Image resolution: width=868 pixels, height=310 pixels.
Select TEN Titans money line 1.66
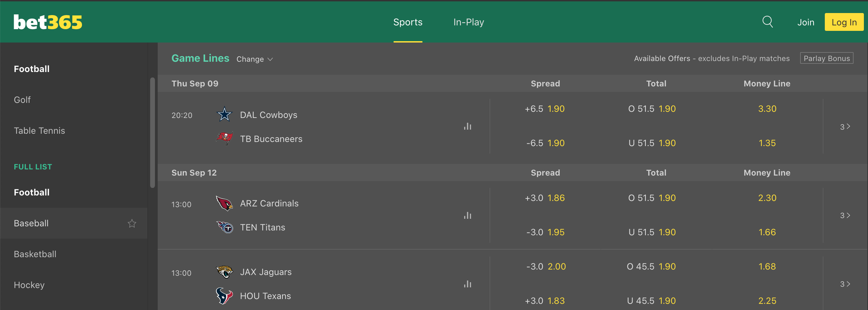(x=767, y=232)
